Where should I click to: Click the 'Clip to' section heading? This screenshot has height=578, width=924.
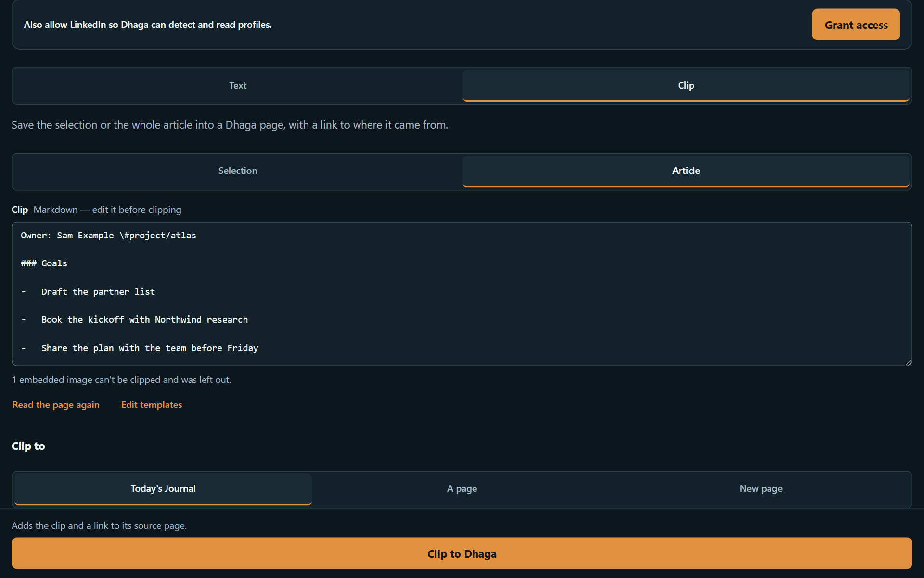pos(28,446)
